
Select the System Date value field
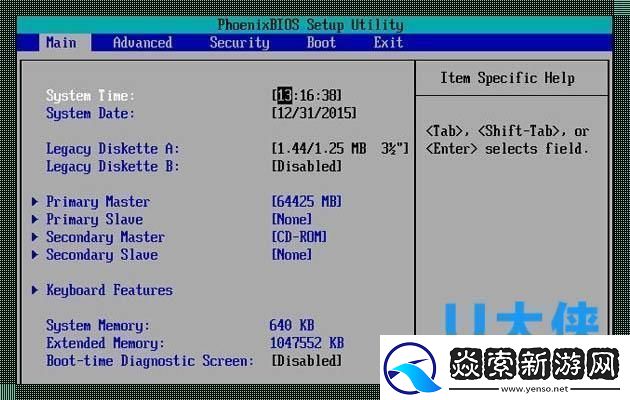(x=314, y=114)
